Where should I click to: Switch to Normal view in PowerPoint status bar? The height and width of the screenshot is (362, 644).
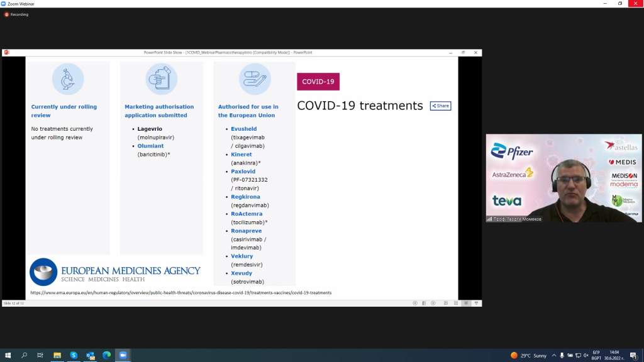pyautogui.click(x=446, y=304)
